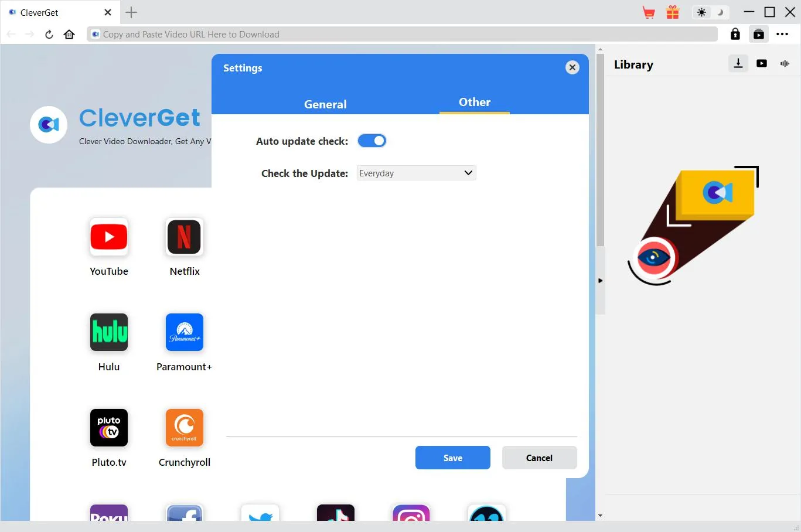Select the Other settings tab
The height and width of the screenshot is (532, 801).
pyautogui.click(x=474, y=102)
